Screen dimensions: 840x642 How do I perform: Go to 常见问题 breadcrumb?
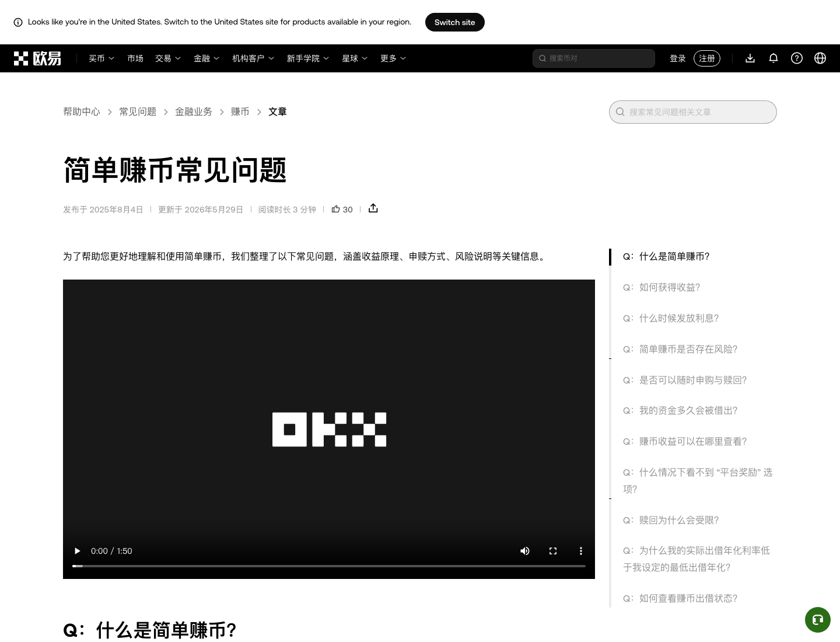pyautogui.click(x=138, y=111)
